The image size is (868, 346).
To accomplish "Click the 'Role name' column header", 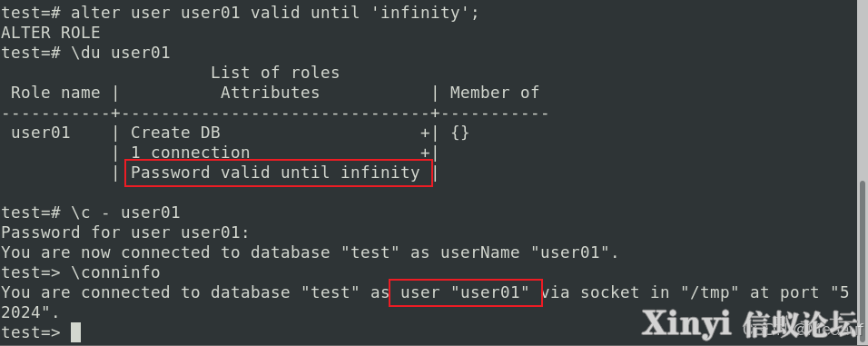I will (x=55, y=93).
